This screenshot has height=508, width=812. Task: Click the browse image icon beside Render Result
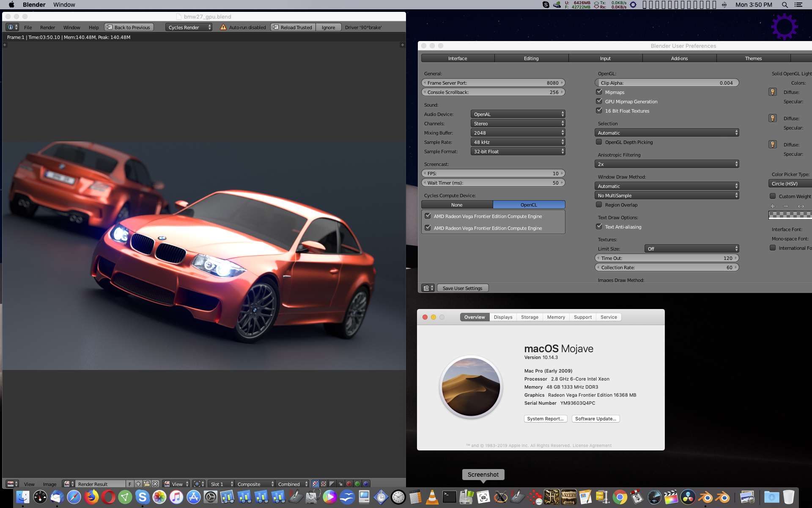point(69,484)
